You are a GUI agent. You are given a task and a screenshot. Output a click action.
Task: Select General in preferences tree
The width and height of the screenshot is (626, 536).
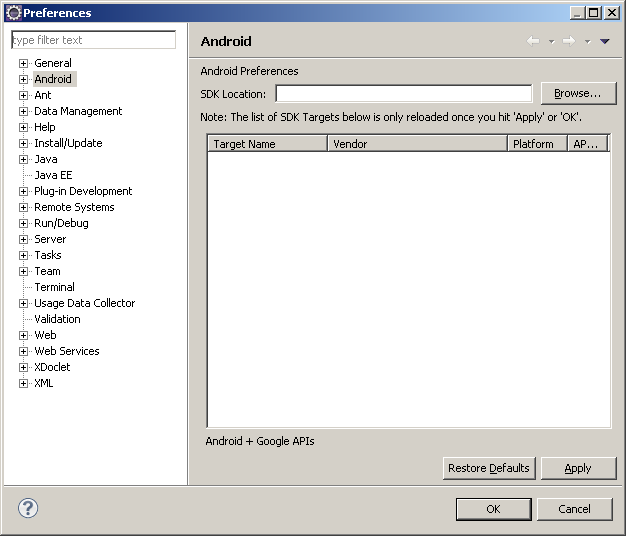tap(53, 63)
